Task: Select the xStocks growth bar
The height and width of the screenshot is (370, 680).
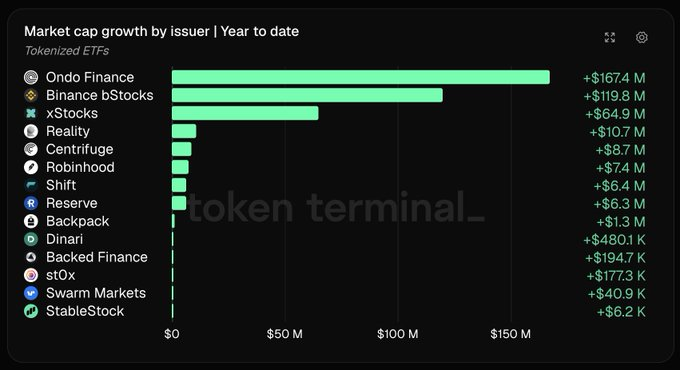Action: click(x=245, y=113)
